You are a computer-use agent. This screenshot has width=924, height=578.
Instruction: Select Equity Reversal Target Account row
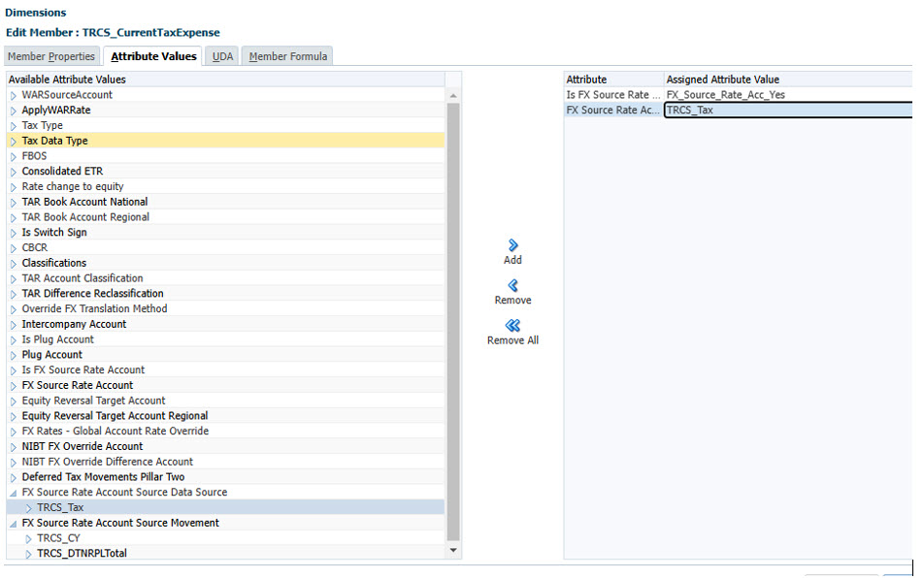click(x=226, y=401)
